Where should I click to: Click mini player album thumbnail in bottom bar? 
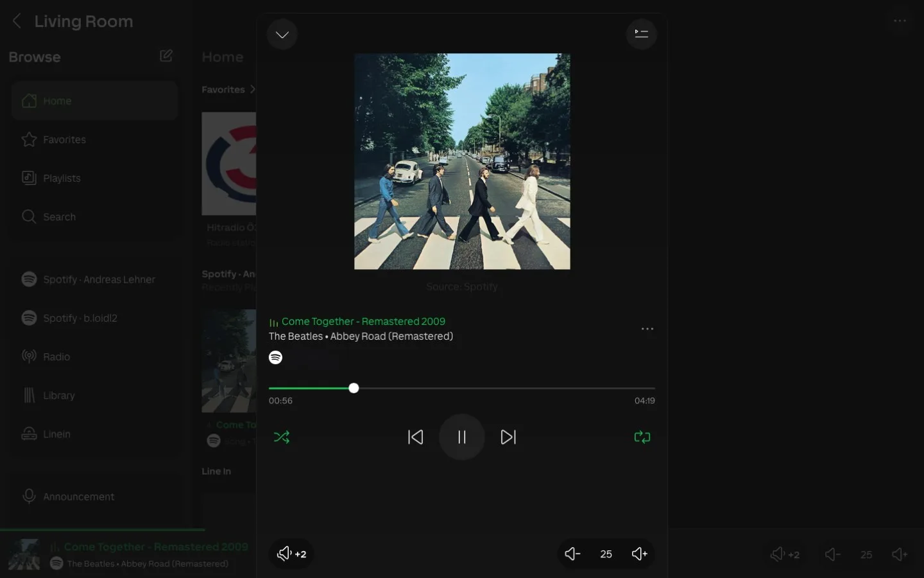point(24,554)
